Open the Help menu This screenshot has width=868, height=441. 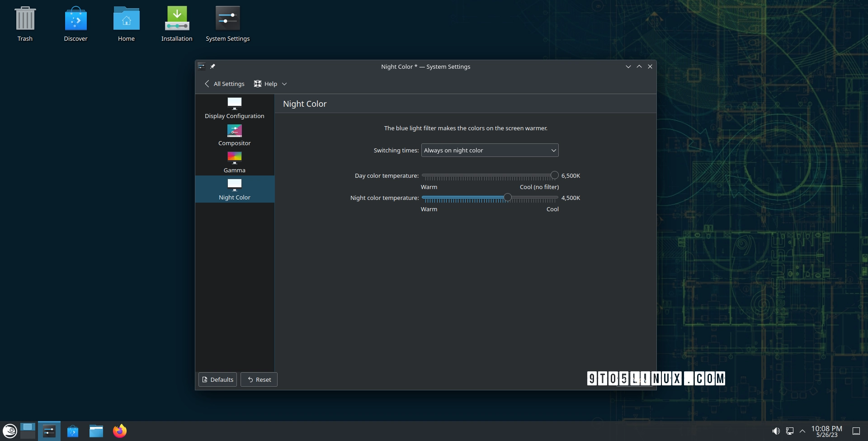[266, 84]
